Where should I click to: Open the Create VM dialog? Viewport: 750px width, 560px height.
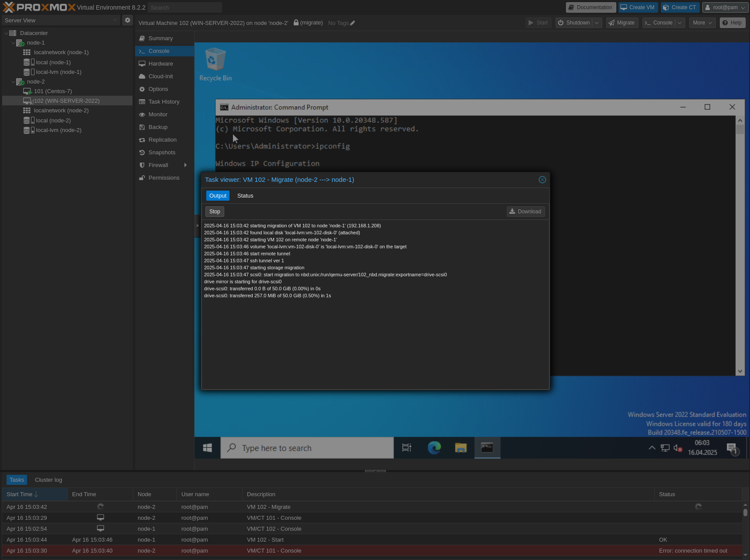click(x=638, y=7)
